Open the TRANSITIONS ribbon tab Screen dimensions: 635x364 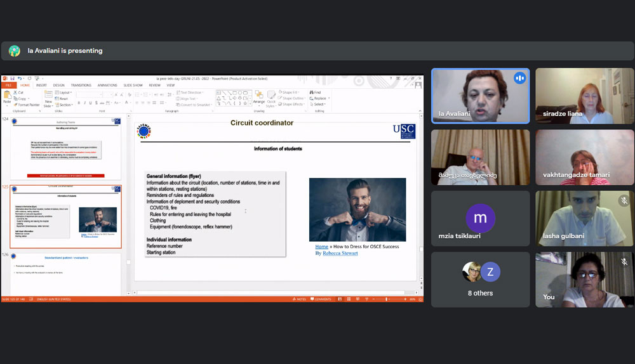coord(81,85)
